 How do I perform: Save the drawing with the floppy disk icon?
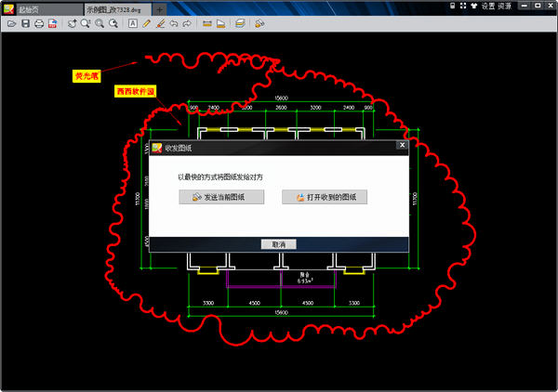pyautogui.click(x=25, y=23)
